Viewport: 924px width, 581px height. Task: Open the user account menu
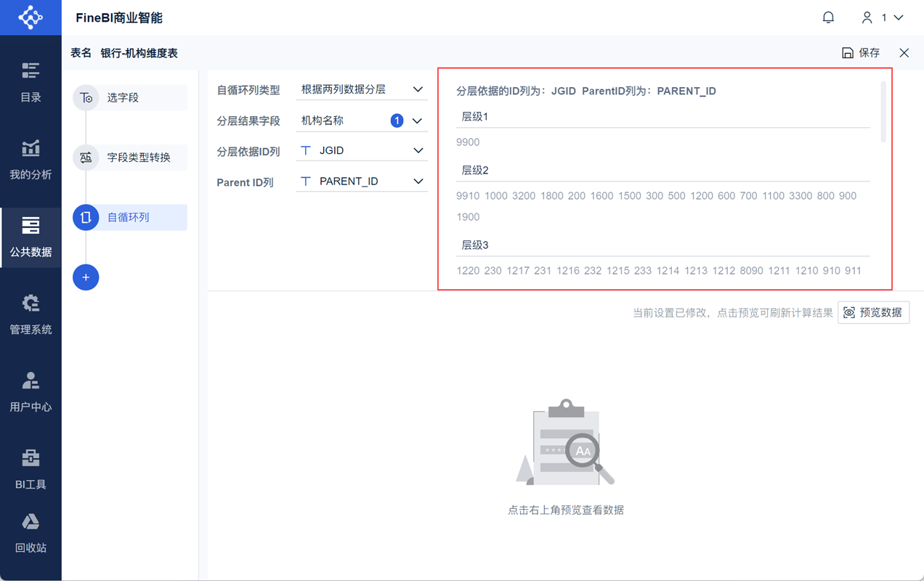click(x=882, y=17)
